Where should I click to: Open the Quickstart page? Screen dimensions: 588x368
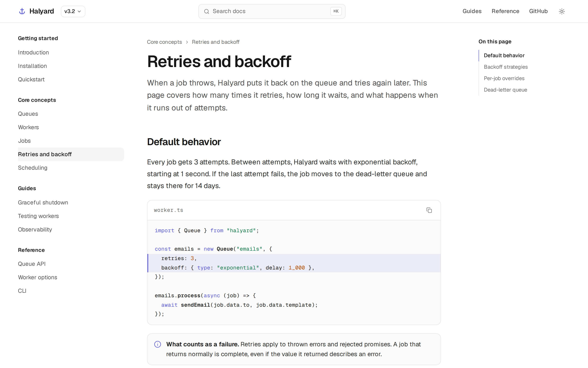31,80
